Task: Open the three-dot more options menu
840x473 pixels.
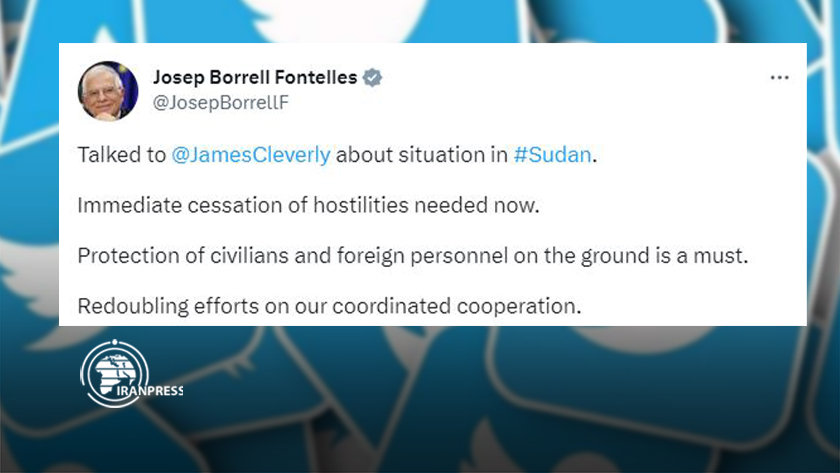Action: point(779,78)
